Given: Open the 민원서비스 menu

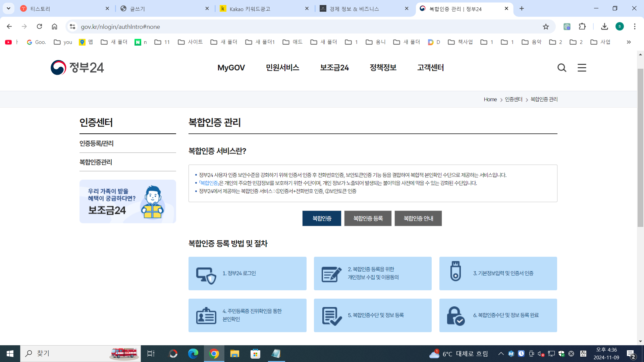Looking at the screenshot, I should point(282,68).
